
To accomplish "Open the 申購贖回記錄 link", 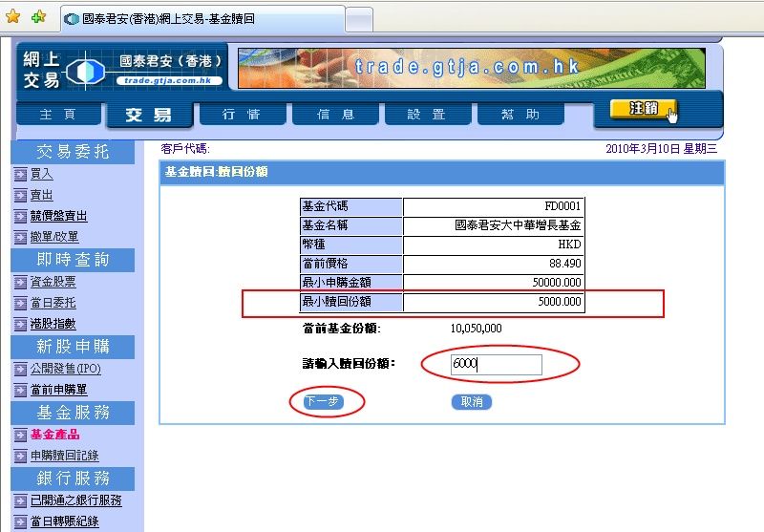I will coord(64,456).
